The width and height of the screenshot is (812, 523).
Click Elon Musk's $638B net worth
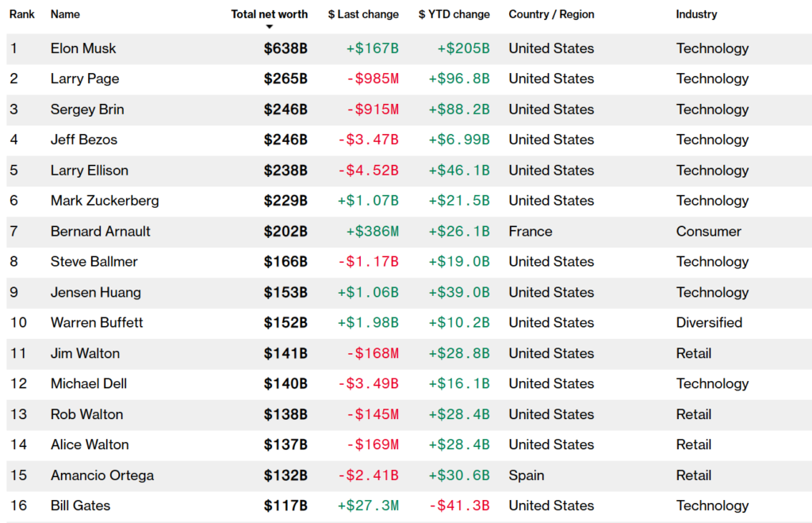[285, 48]
